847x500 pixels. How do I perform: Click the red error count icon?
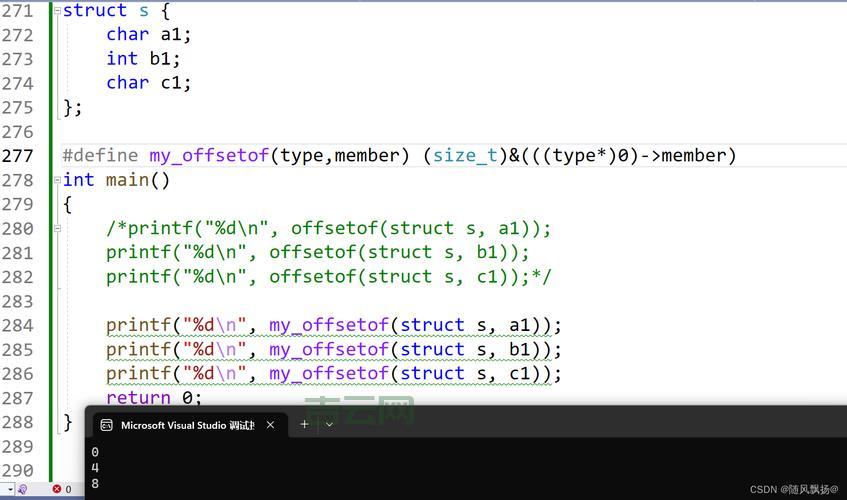pos(57,489)
